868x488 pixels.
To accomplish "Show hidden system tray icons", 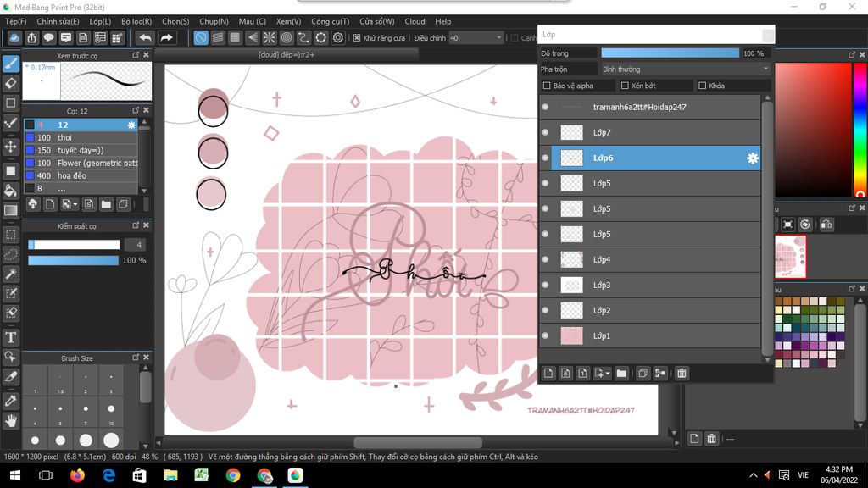I will point(754,475).
